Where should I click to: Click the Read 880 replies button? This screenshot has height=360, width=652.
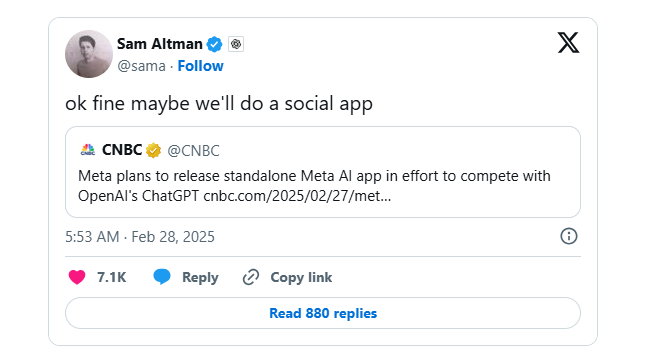(323, 313)
